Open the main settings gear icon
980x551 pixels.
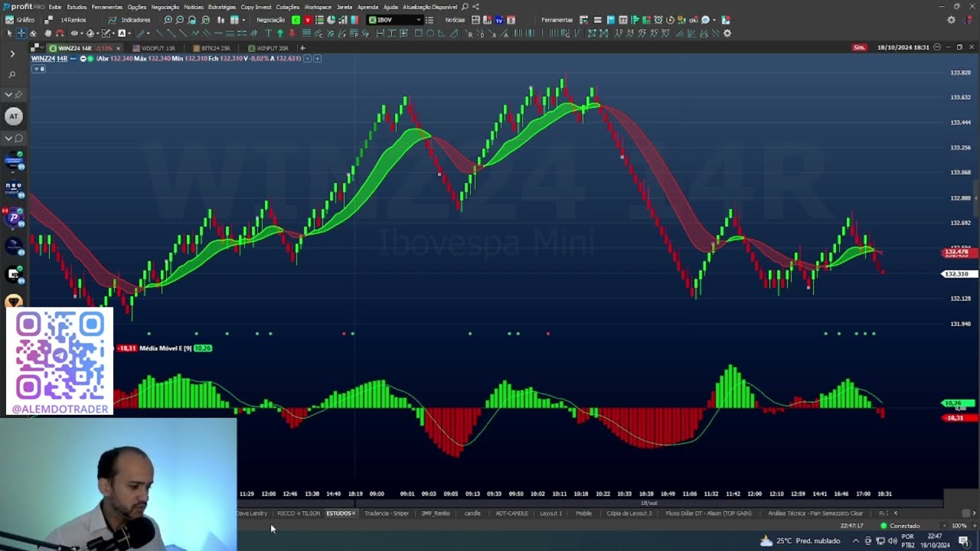952,20
